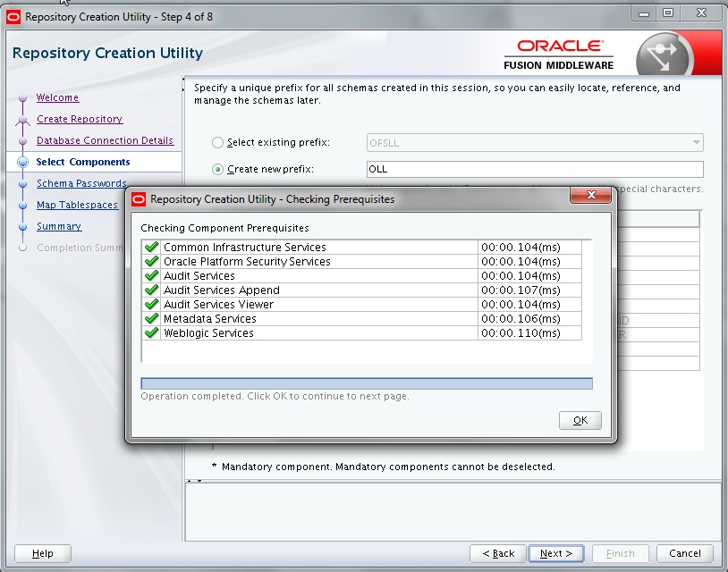Click the message log area at bottom
728x572 pixels.
click(453, 512)
